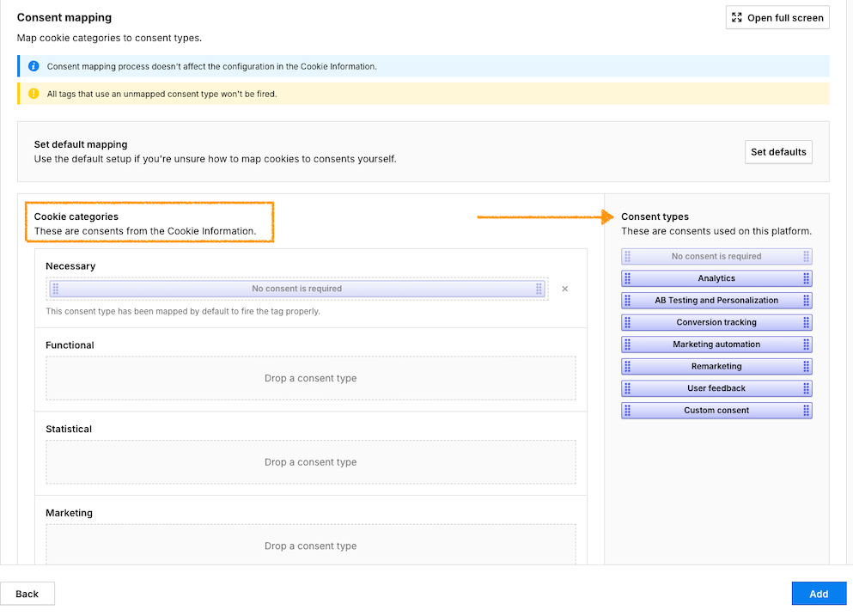Screen dimensions: 853x616
Task: Click the left handle of the mapped Necessary consent
Action: [x=58, y=289]
